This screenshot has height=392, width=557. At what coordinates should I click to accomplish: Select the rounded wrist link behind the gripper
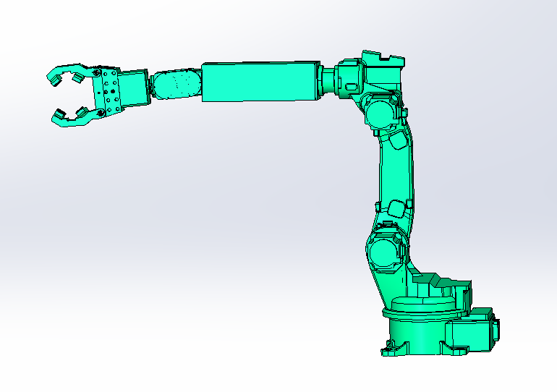(x=177, y=84)
